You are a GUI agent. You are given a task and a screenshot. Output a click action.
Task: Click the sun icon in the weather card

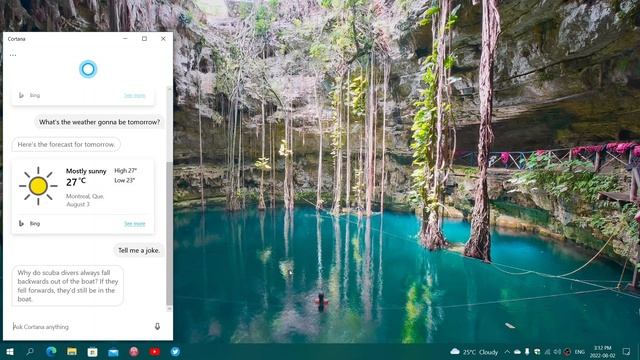[38, 186]
